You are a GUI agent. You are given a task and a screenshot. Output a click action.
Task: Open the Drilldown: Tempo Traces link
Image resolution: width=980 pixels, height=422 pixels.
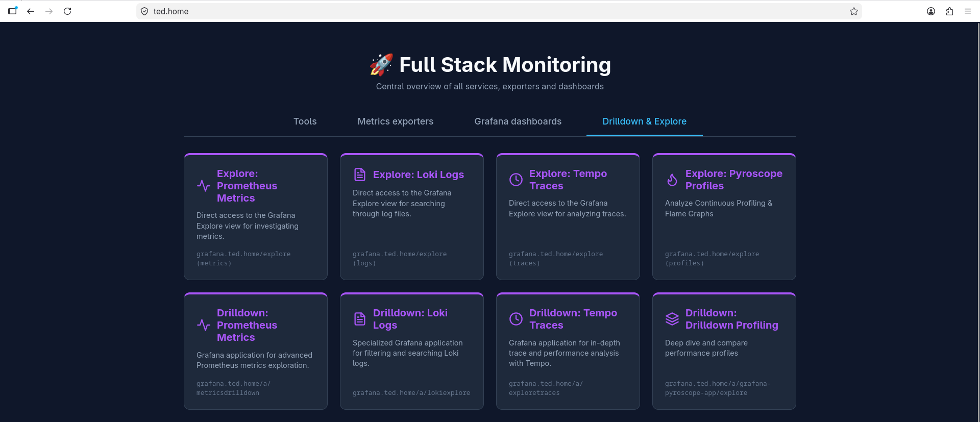[573, 319]
